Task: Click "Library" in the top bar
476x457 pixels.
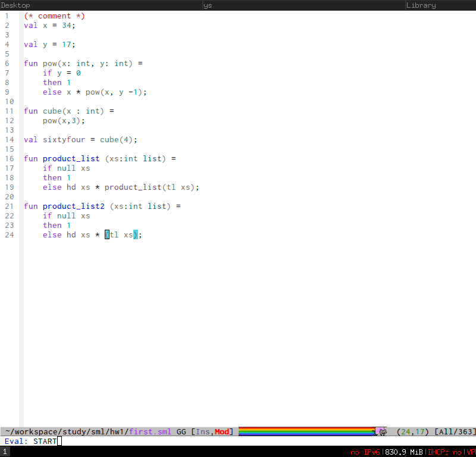Action: [421, 5]
